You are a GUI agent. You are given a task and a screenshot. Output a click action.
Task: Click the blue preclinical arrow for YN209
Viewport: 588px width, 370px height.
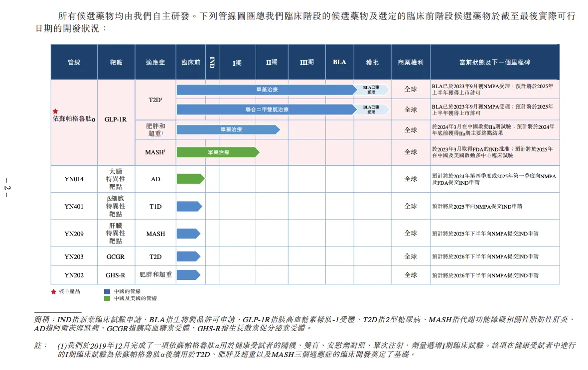[188, 234]
